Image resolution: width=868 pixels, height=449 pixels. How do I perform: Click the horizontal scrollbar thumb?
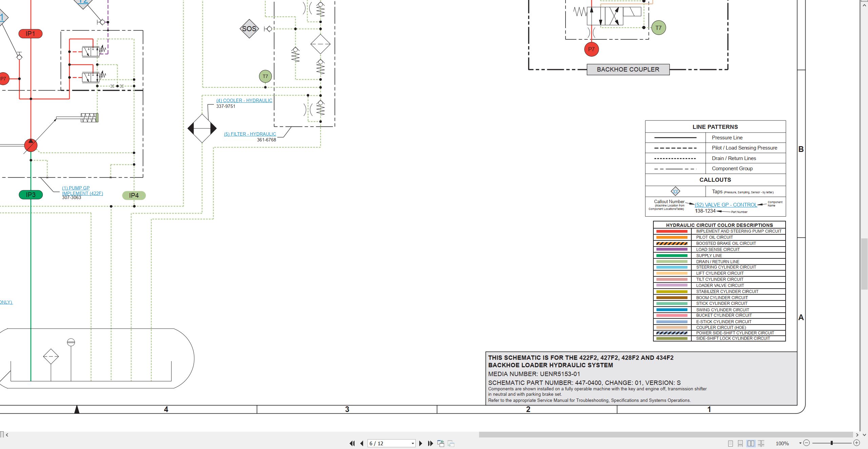[x=666, y=434]
